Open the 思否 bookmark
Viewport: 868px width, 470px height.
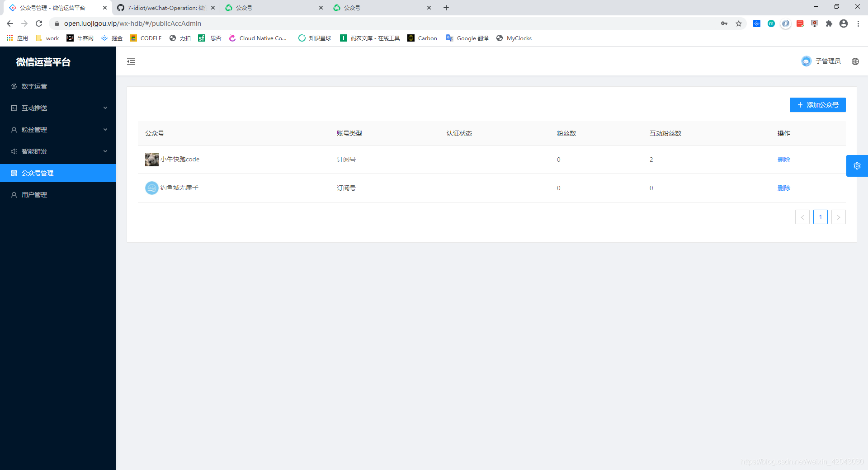(x=210, y=38)
